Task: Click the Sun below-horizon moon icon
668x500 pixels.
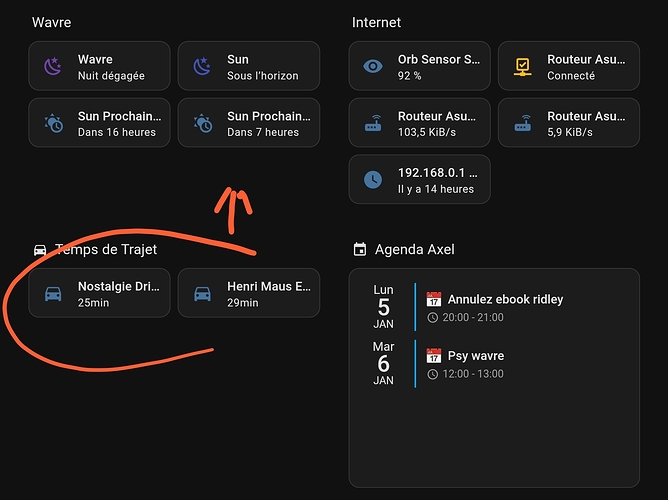Action: (x=202, y=66)
